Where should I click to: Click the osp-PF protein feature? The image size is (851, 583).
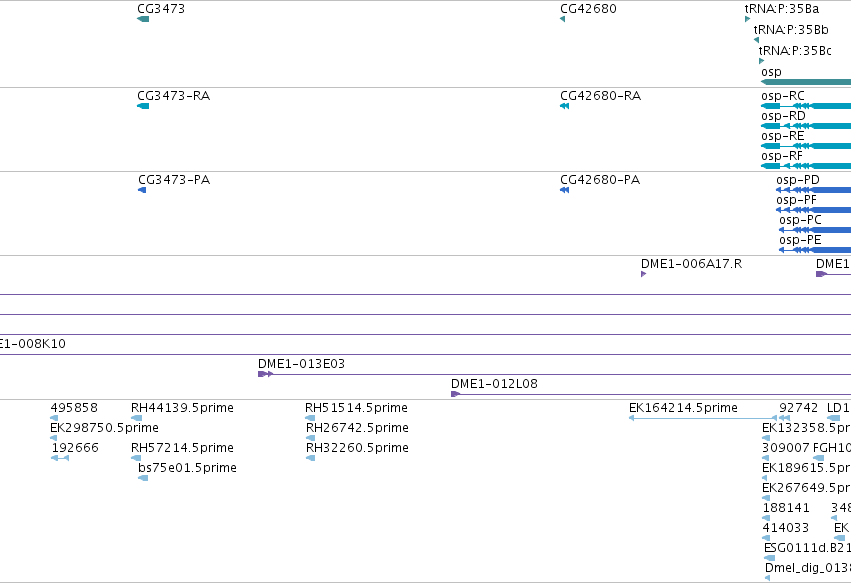(814, 210)
